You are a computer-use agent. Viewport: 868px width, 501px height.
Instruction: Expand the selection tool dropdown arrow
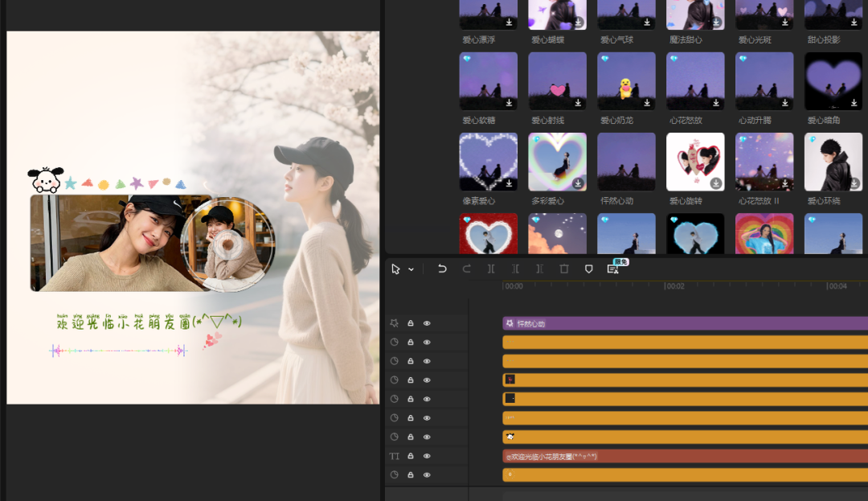pyautogui.click(x=411, y=269)
